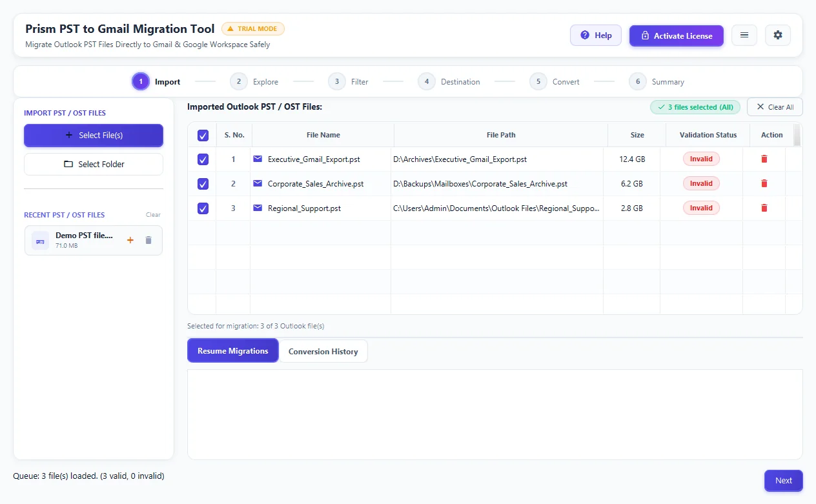Click mail icon beside Corporate_Sales_Archive.pst
816x504 pixels.
click(258, 183)
